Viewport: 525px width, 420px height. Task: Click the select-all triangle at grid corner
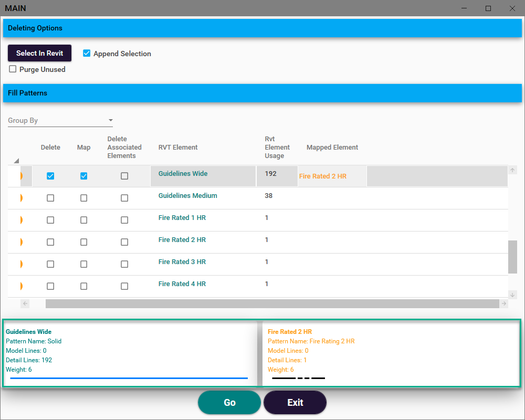click(16, 161)
